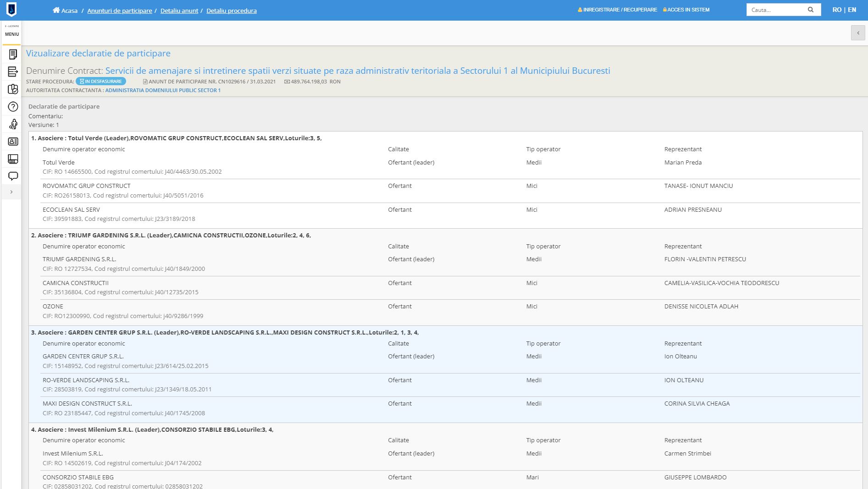Click the site shield logo
Image resolution: width=868 pixels, height=489 pixels.
[x=11, y=9]
